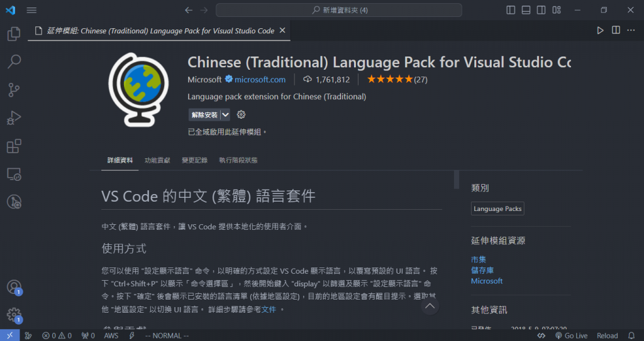The image size is (644, 341).
Task: Switch to the 執行階段狀態 tab
Action: coord(238,160)
